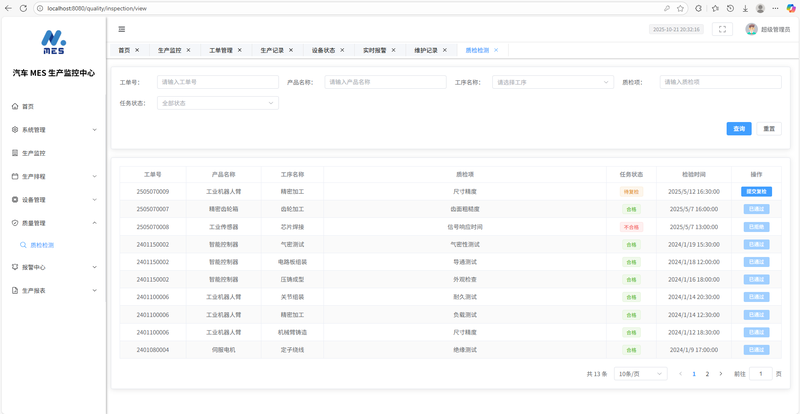Open the 任务状态 dropdown

click(217, 103)
